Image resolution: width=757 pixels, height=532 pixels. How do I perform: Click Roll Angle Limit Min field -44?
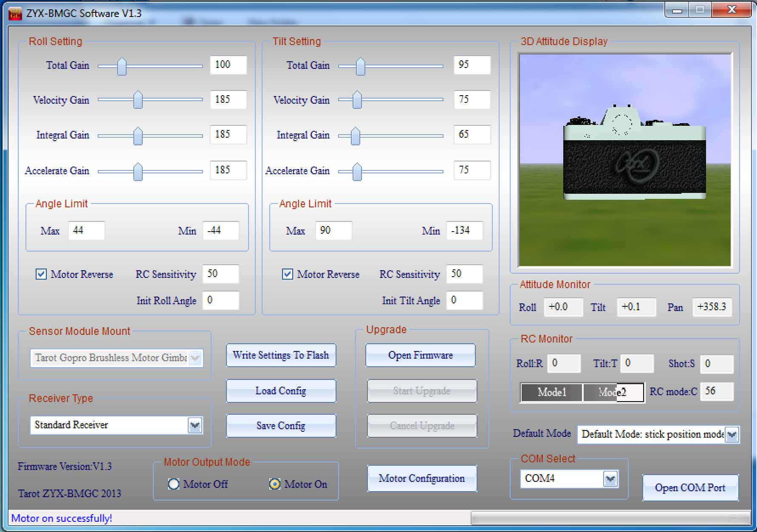pyautogui.click(x=221, y=231)
